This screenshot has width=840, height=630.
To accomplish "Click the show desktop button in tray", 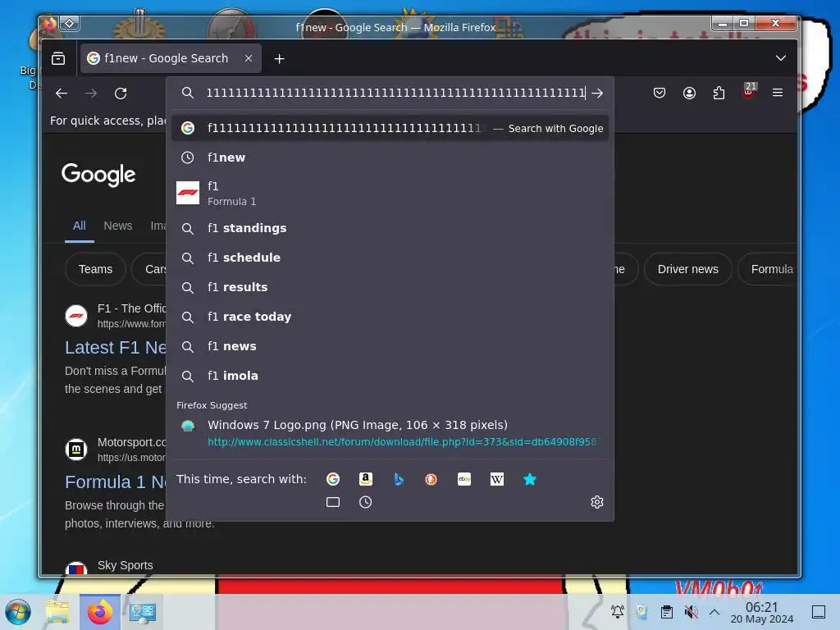I will [819, 611].
